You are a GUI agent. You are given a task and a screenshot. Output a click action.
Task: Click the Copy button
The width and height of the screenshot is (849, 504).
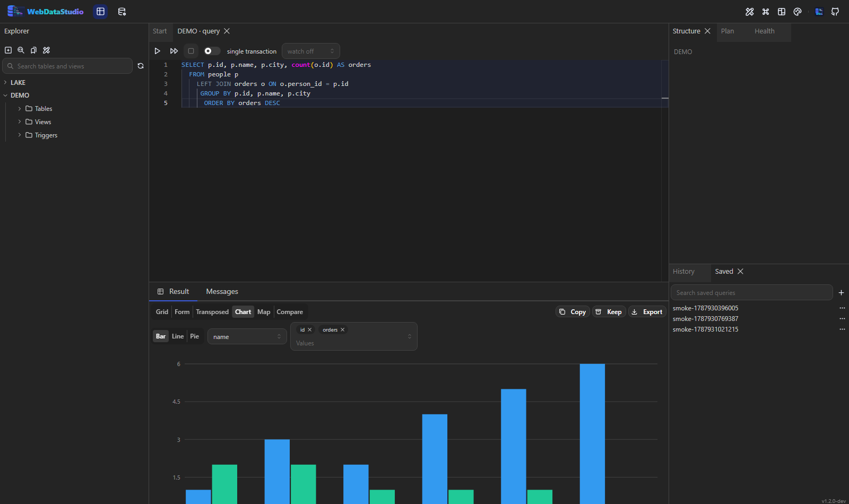coord(573,312)
